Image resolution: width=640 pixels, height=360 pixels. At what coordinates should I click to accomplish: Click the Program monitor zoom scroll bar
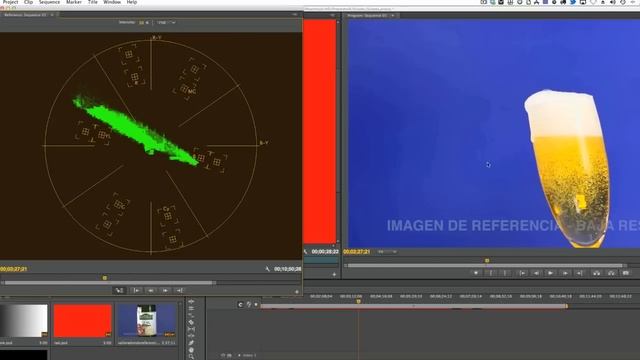coord(485,266)
